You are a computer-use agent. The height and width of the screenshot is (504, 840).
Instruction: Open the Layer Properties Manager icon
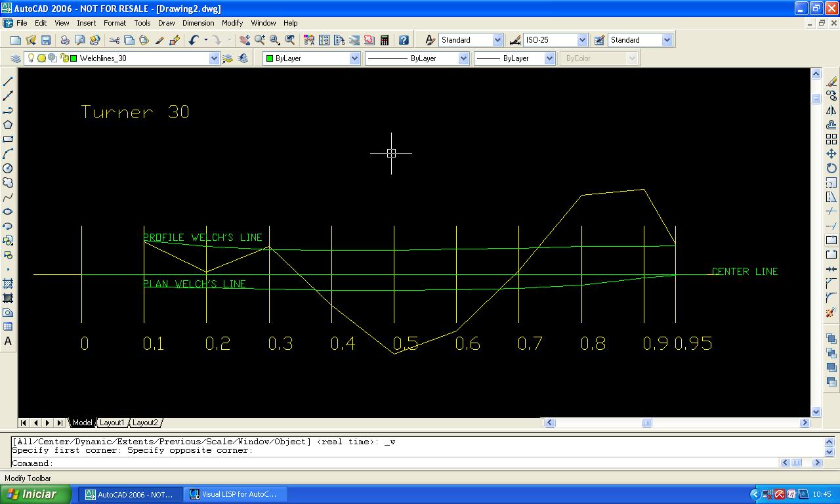(x=16, y=58)
